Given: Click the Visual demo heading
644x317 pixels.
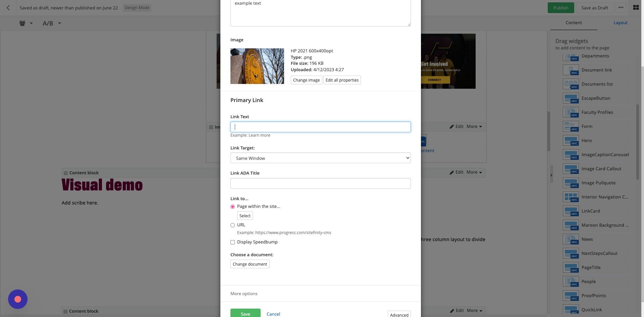Looking at the screenshot, I should tap(102, 185).
